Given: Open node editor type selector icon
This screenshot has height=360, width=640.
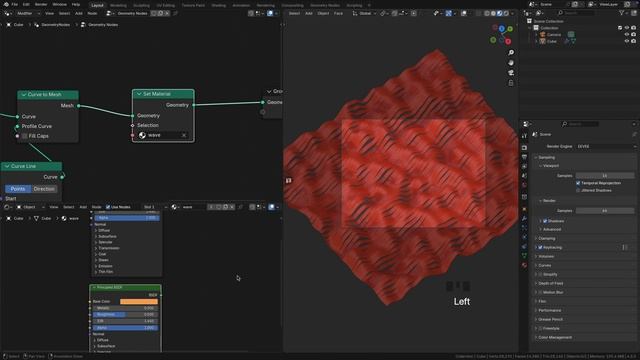Looking at the screenshot, I should click(x=8, y=13).
